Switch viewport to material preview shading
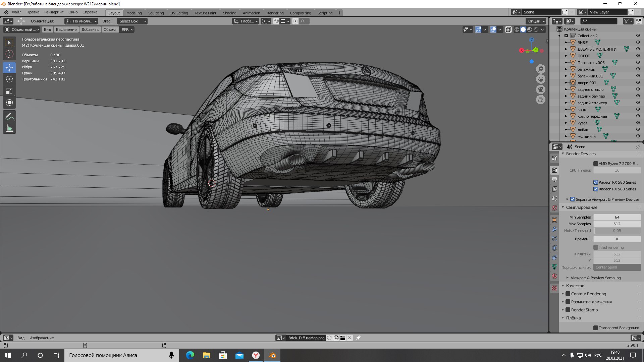 [x=530, y=29]
